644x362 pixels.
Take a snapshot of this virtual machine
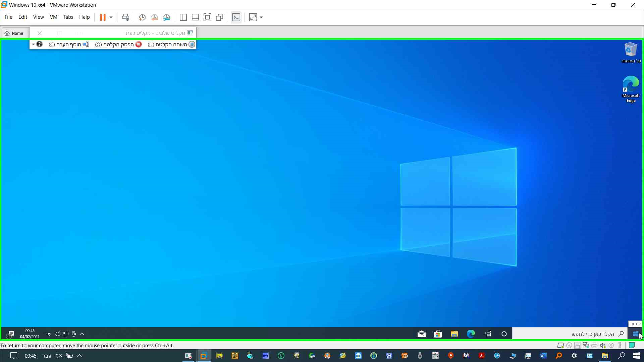point(142,17)
